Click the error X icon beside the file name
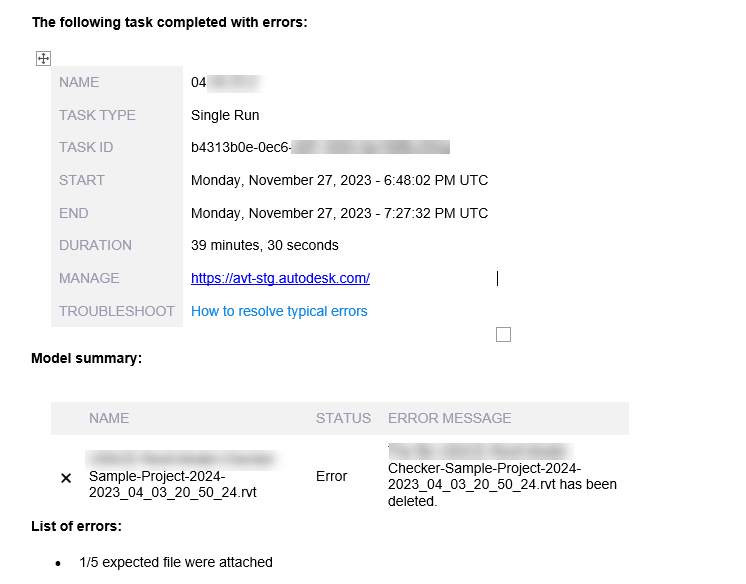Viewport: 746px width, 584px height. [x=66, y=478]
